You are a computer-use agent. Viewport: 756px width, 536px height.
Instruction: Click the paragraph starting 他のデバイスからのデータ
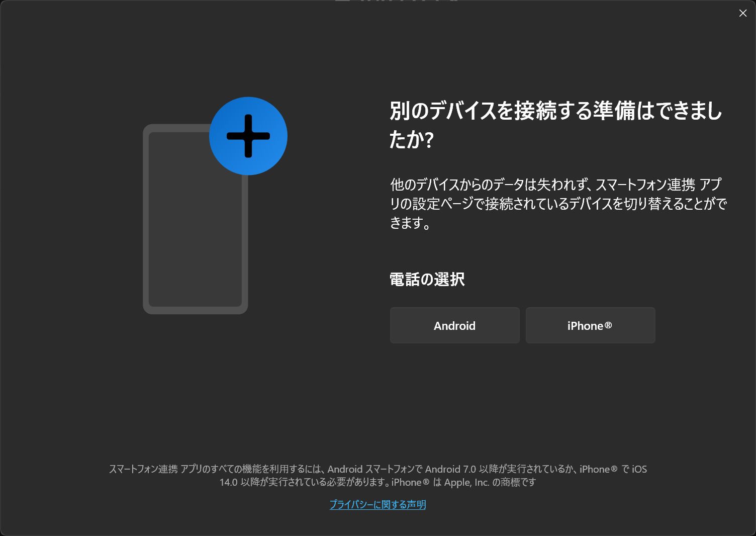click(558, 203)
